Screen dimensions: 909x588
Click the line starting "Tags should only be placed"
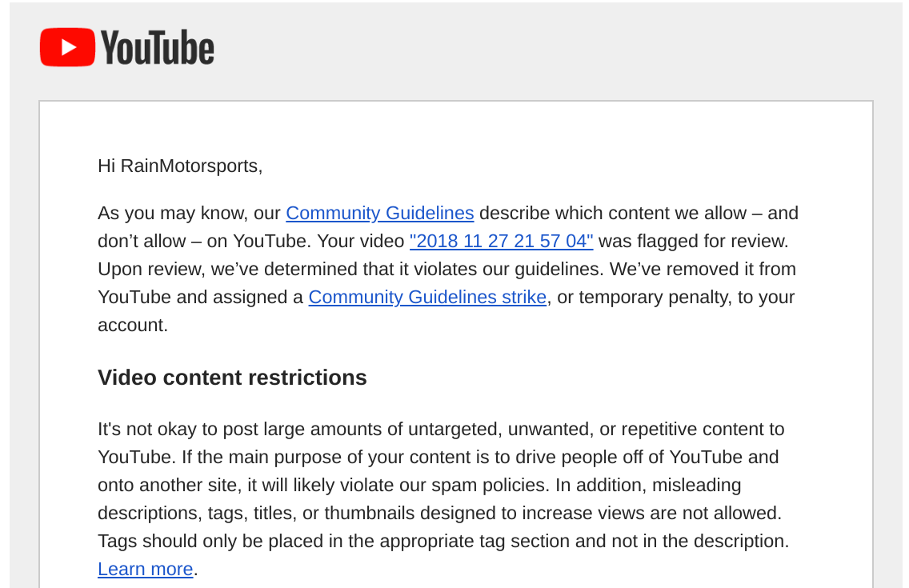click(x=443, y=541)
